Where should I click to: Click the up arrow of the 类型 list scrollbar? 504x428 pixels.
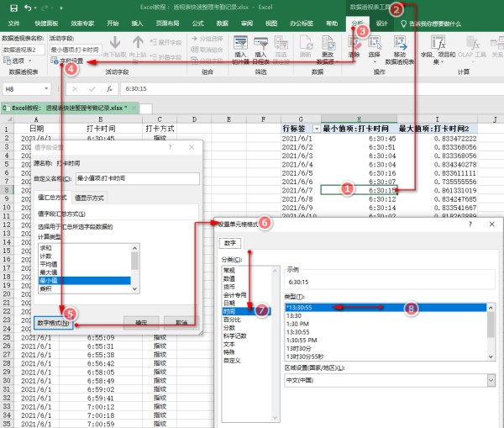tap(491, 308)
